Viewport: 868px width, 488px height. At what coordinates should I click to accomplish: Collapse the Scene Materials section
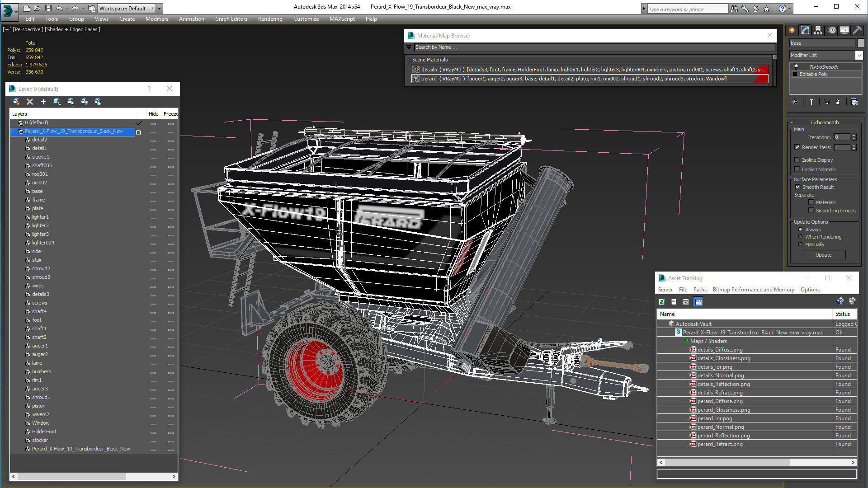pos(409,60)
